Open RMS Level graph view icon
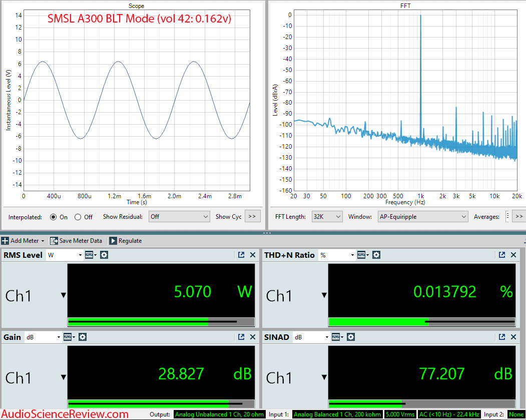 tap(90, 255)
